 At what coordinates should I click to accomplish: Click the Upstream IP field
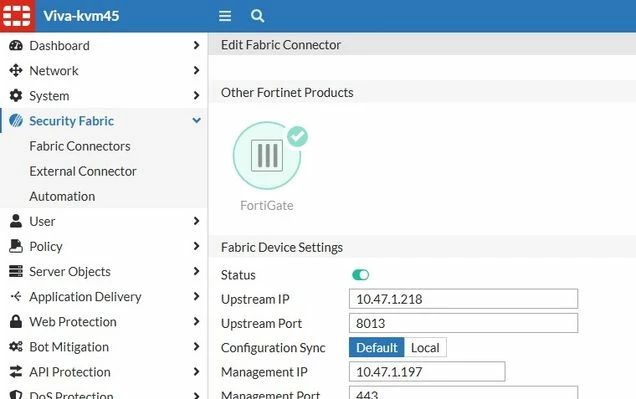[463, 299]
